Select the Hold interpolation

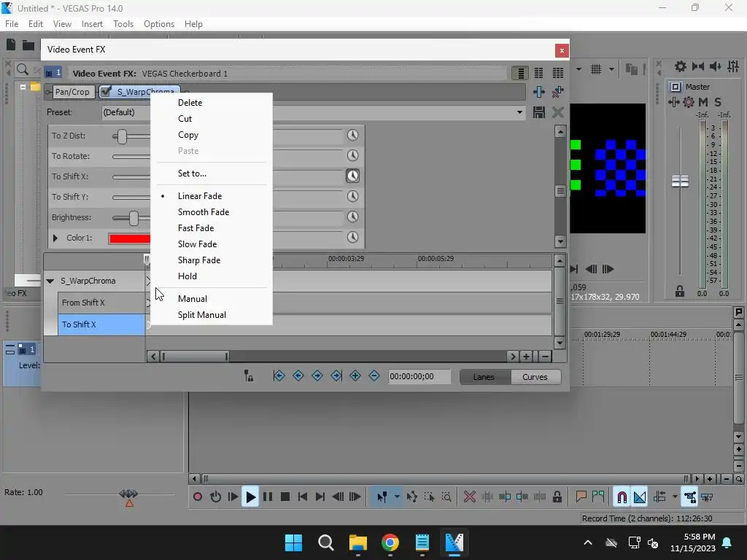point(187,276)
